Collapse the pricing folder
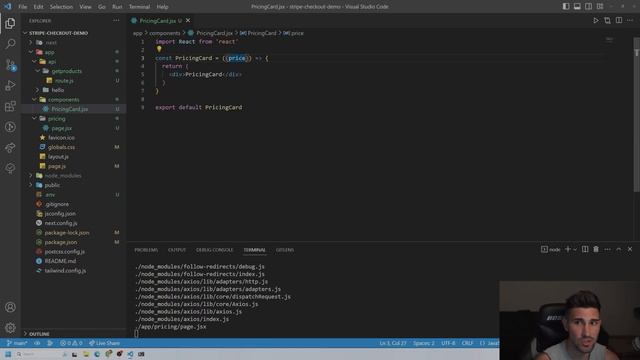640x360 pixels. [34, 119]
